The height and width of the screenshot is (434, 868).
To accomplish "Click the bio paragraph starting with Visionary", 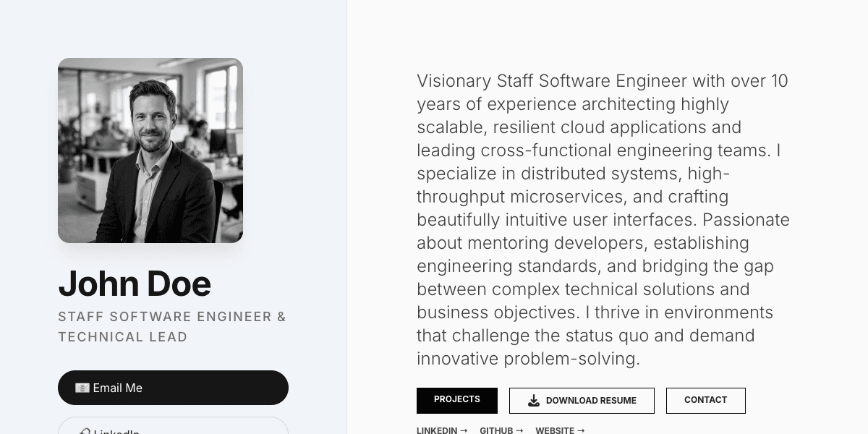I will 603,219.
